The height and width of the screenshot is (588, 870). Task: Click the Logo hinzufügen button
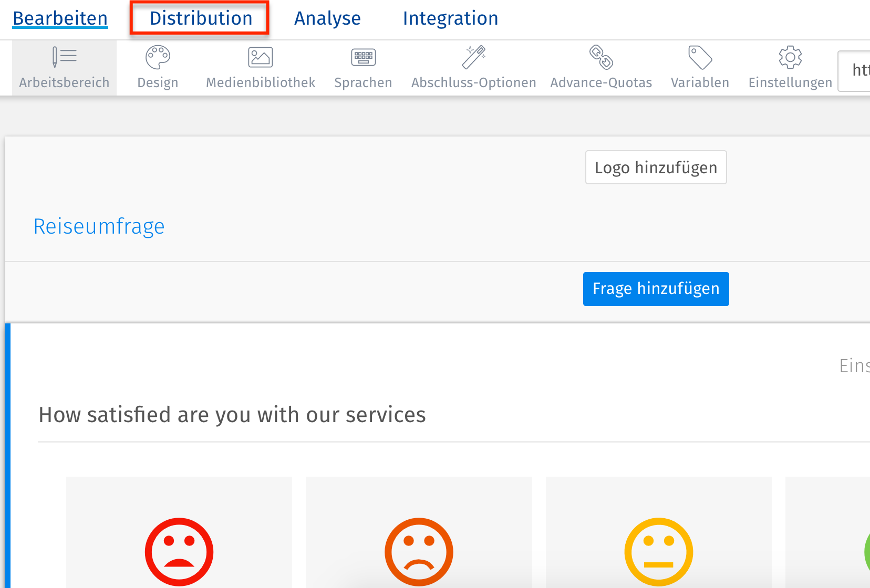[x=656, y=167]
